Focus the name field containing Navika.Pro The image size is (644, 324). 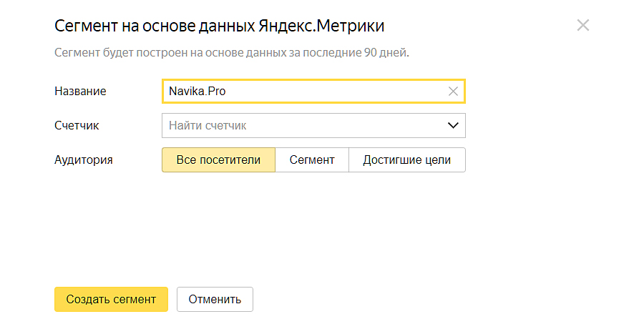(301, 92)
